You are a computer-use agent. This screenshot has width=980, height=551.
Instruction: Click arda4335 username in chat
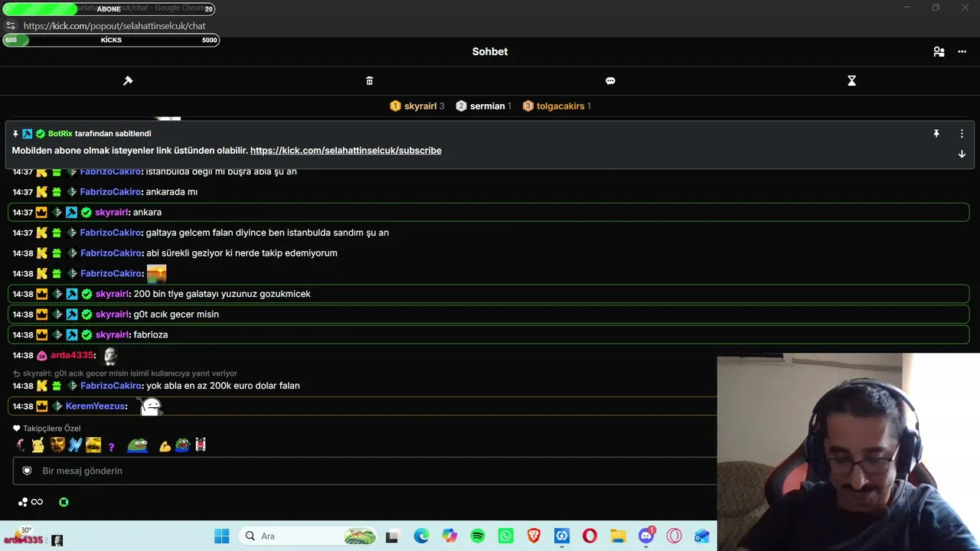[x=72, y=355]
